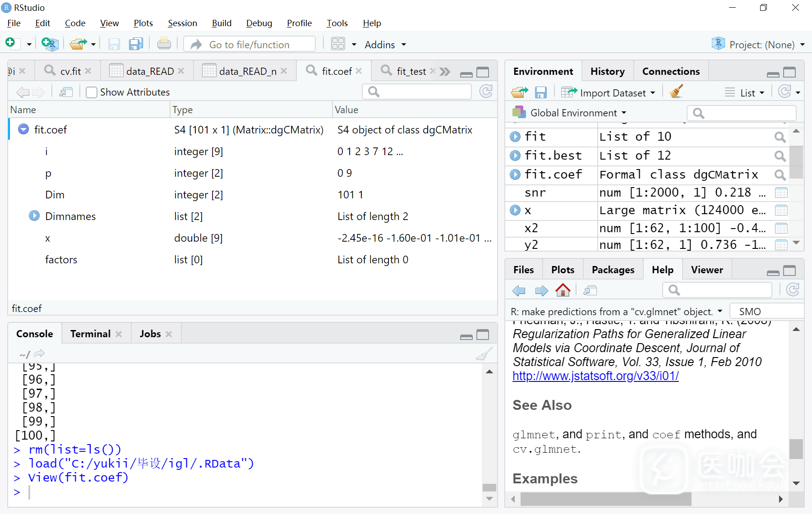Inspect fit.best with magnifier icon
812x514 pixels.
[780, 156]
